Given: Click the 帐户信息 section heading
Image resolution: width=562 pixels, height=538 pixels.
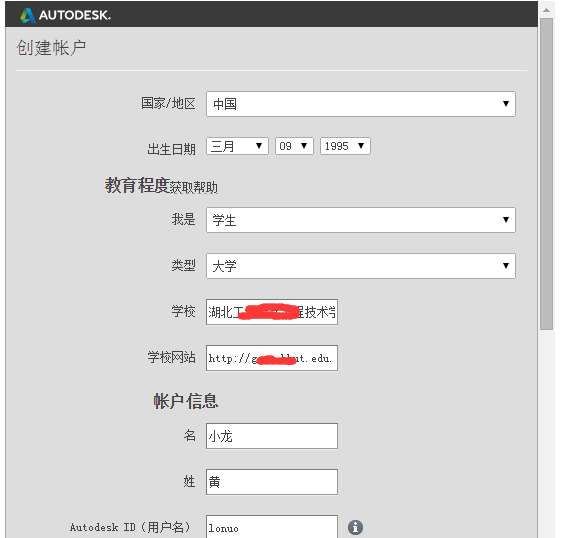Looking at the screenshot, I should (x=186, y=401).
